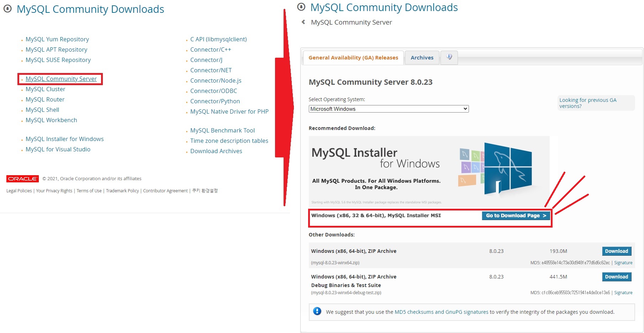Open Signature link for mysql-8.0.23-winx64.zip
Image resolution: width=644 pixels, height=333 pixels.
[623, 263]
